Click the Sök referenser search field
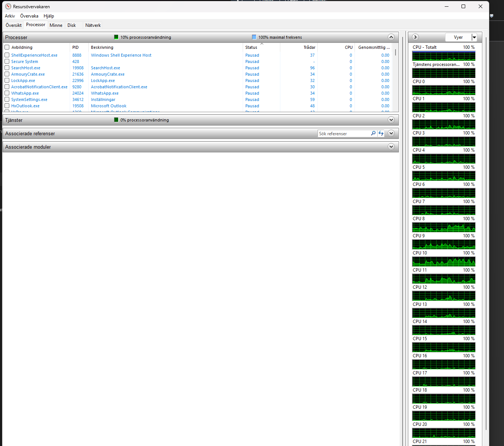 pos(344,133)
